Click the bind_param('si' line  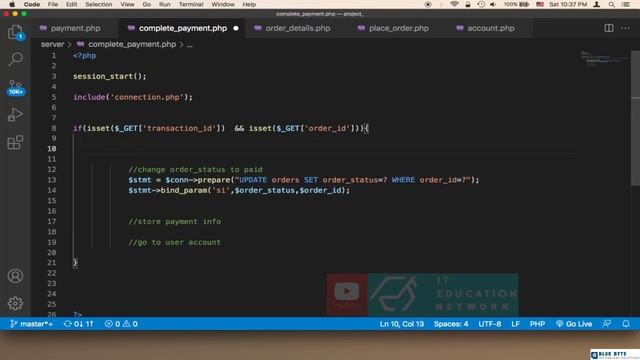coord(239,190)
